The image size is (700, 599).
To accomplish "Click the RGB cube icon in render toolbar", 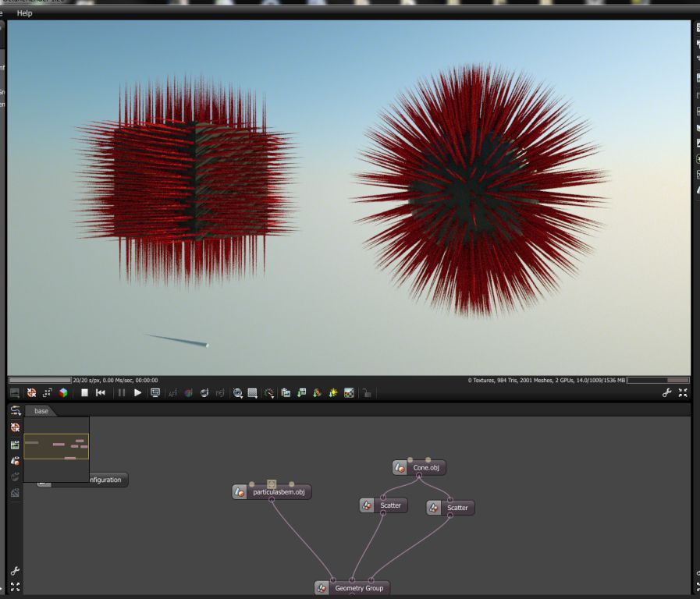I will click(63, 393).
